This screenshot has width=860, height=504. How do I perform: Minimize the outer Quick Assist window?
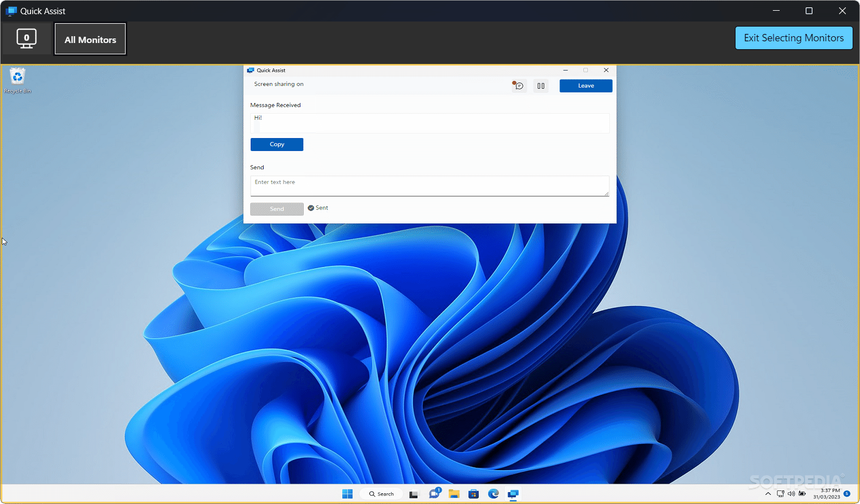776,11
